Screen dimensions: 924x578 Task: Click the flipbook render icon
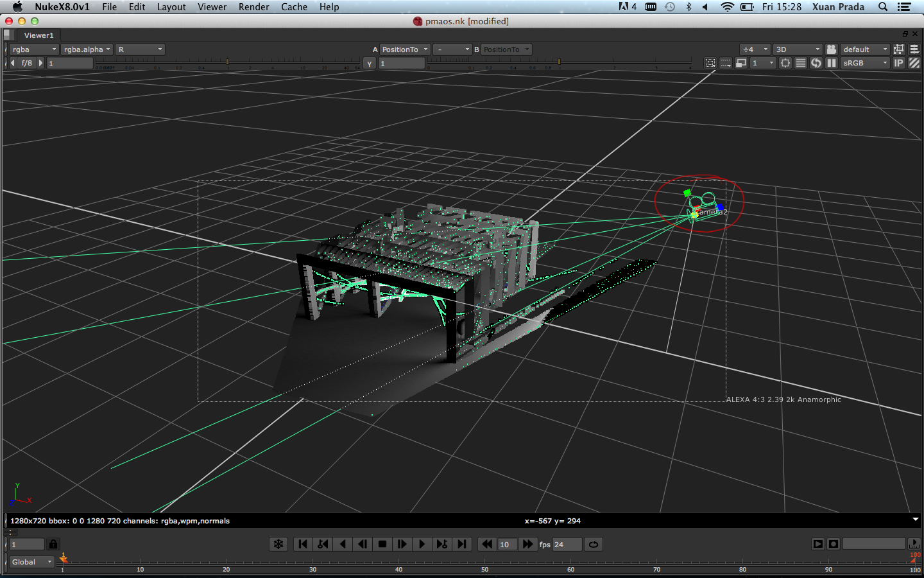(818, 544)
